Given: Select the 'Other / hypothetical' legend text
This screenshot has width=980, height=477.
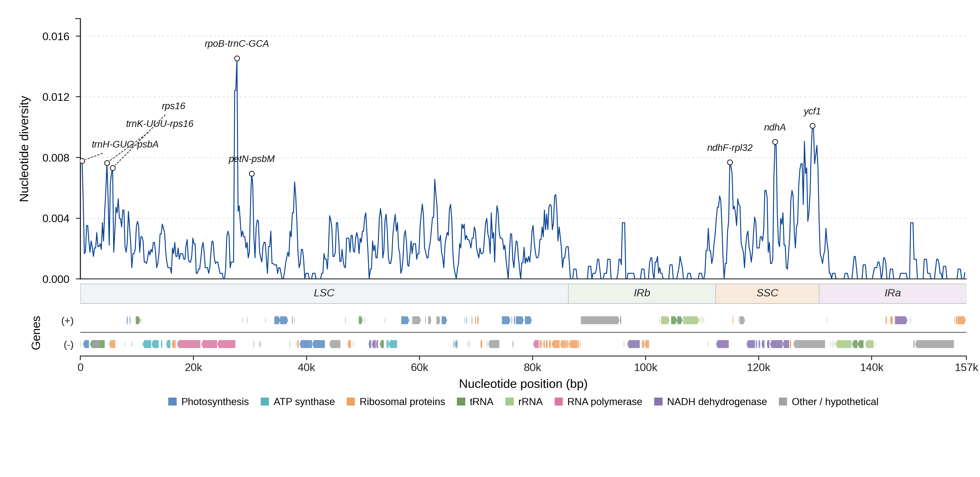Looking at the screenshot, I should point(835,402).
